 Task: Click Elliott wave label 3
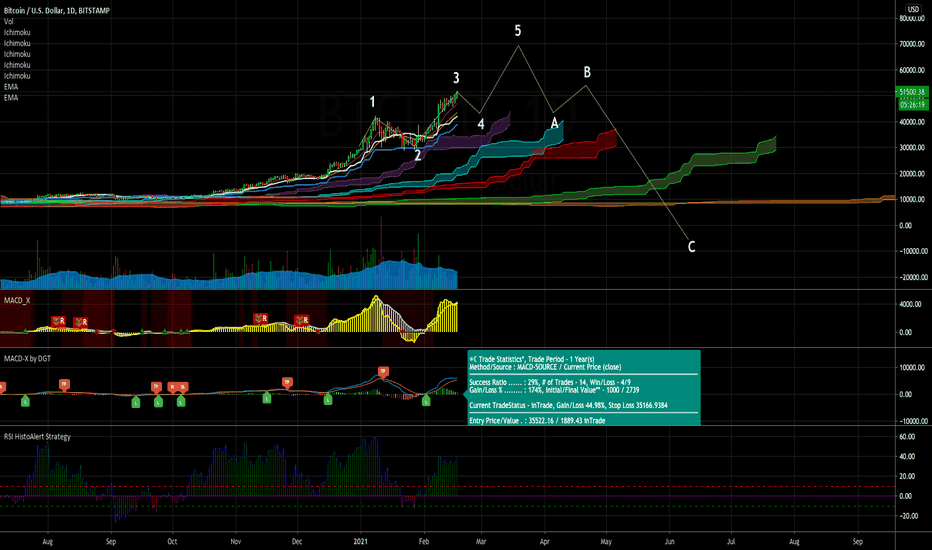coord(456,78)
